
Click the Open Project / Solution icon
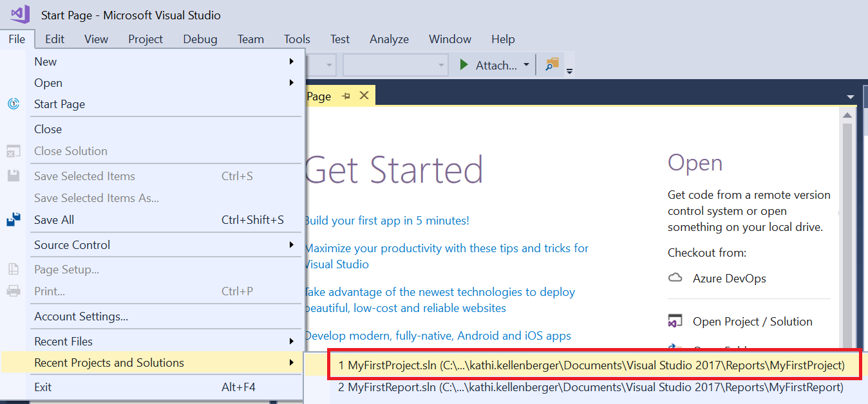pyautogui.click(x=675, y=322)
